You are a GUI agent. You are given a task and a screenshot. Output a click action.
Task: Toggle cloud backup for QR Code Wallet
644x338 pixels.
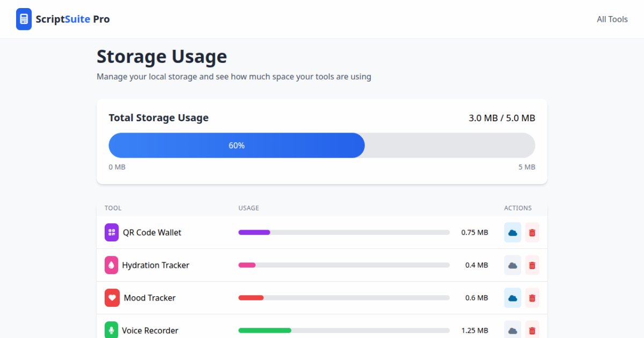click(513, 232)
